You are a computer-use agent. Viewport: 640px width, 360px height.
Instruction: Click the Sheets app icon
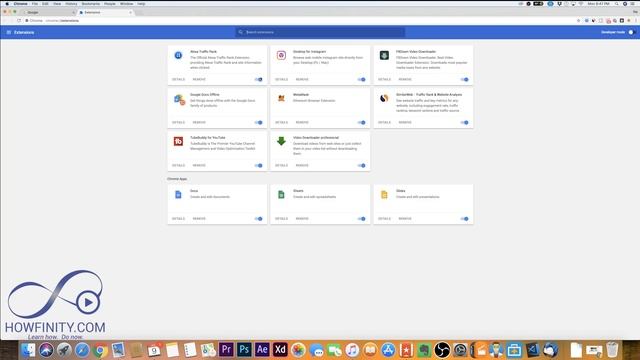pos(281,195)
